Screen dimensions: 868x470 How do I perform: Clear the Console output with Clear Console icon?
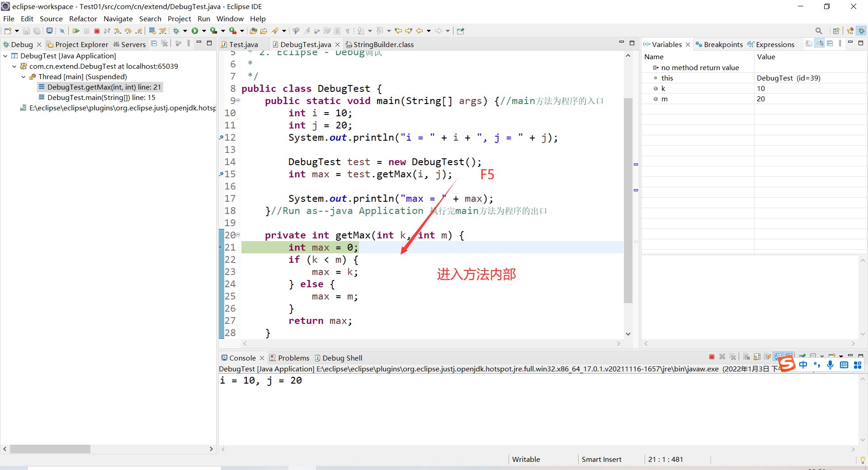(x=745, y=357)
